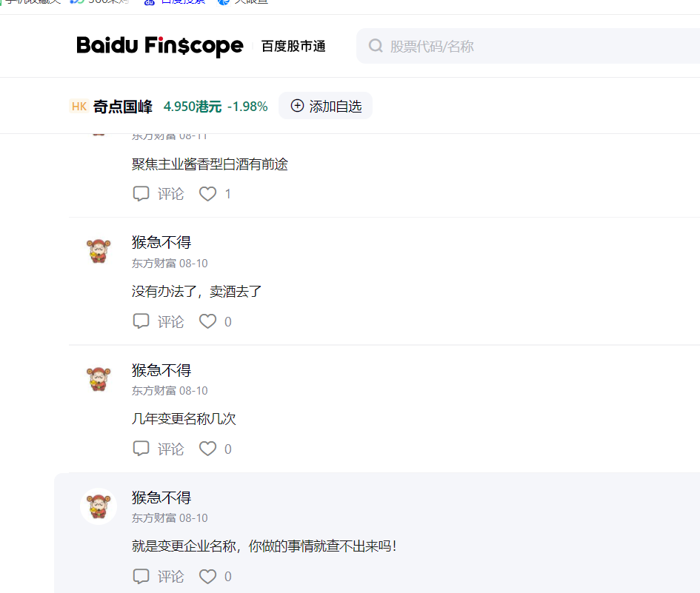Click comment bubble under '几年变更名称几次'
700x593 pixels.
point(141,449)
